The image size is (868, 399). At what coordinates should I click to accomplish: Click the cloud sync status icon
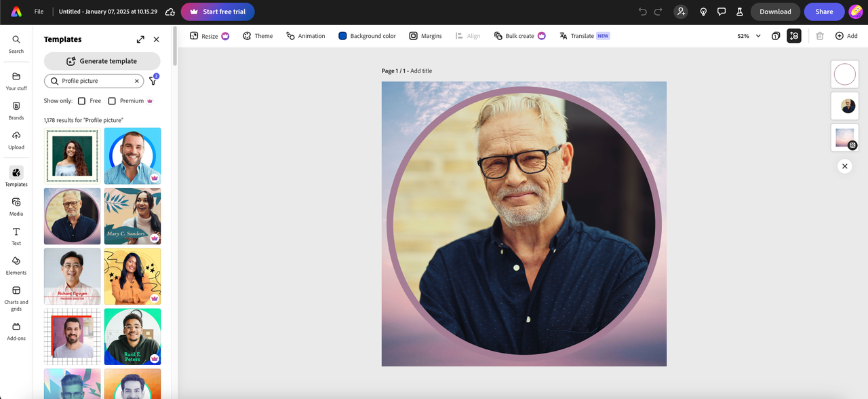(x=170, y=12)
